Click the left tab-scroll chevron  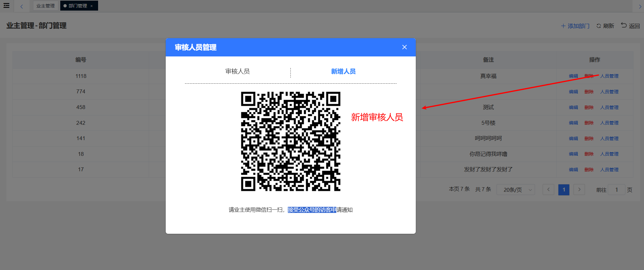click(x=21, y=6)
